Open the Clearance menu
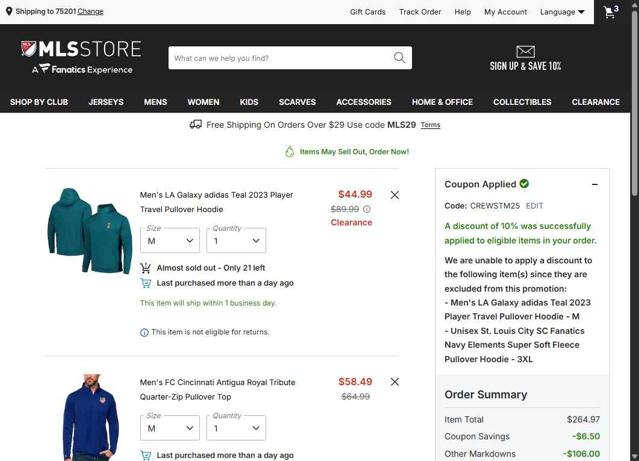639x461 pixels. 595,102
